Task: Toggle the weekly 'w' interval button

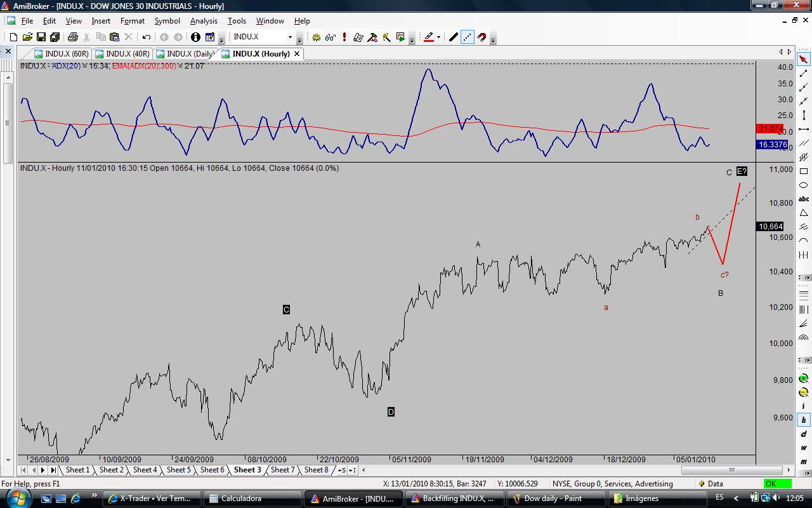Action: coord(804,448)
